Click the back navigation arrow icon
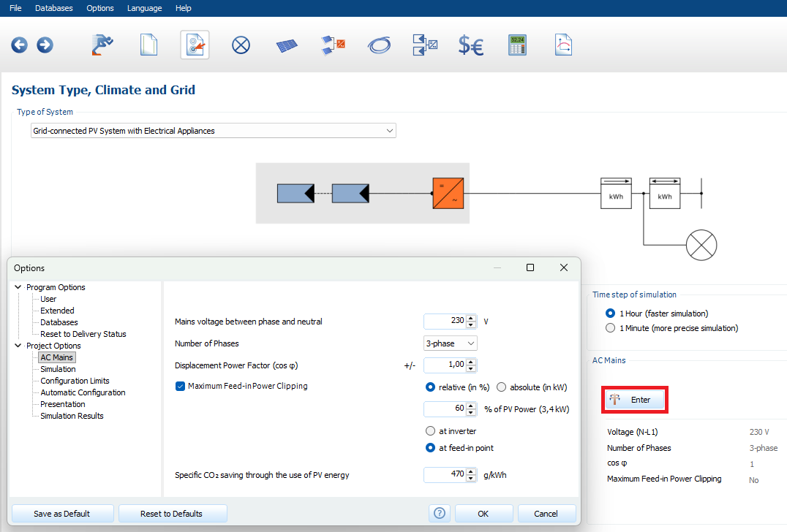Image resolution: width=787 pixels, height=532 pixels. (x=19, y=45)
